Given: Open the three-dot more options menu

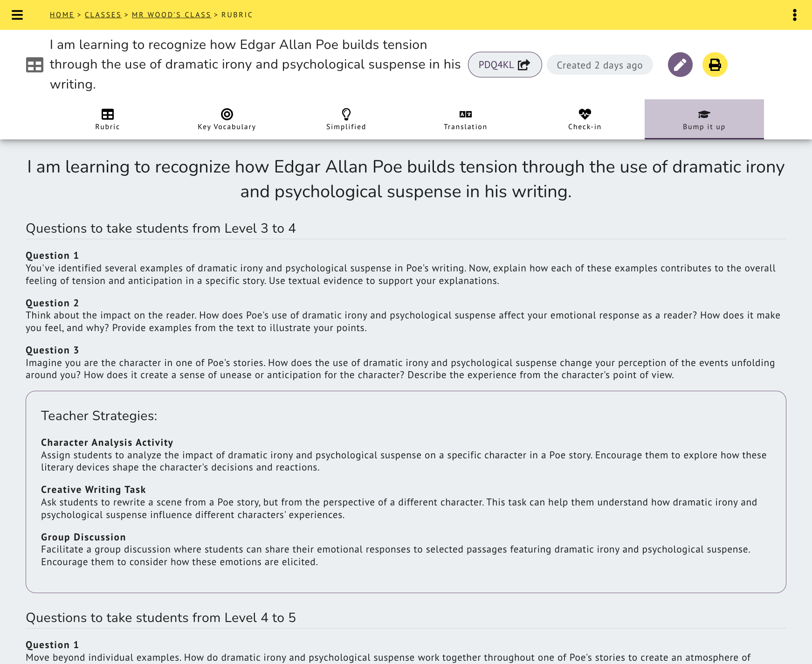Looking at the screenshot, I should [x=795, y=15].
